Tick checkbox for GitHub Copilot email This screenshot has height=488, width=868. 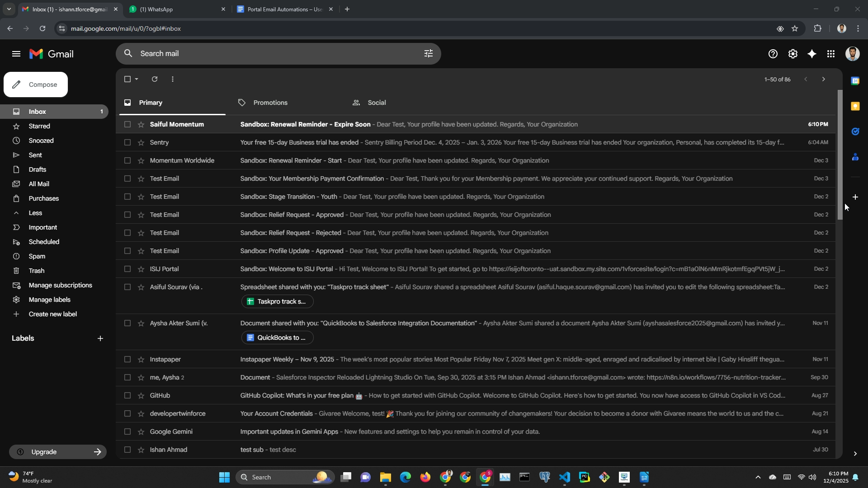click(127, 395)
